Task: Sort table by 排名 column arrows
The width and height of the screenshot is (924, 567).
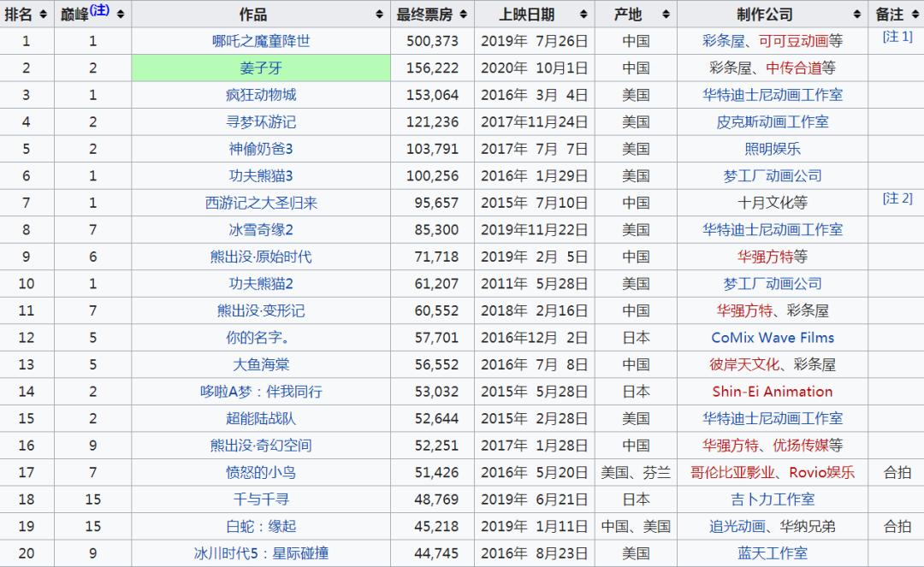Action: coord(43,15)
